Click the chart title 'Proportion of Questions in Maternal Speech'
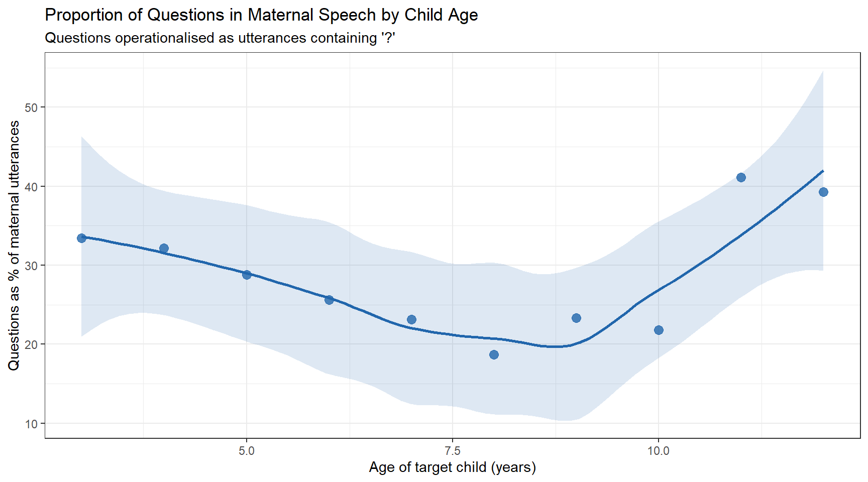The image size is (868, 482). (261, 15)
